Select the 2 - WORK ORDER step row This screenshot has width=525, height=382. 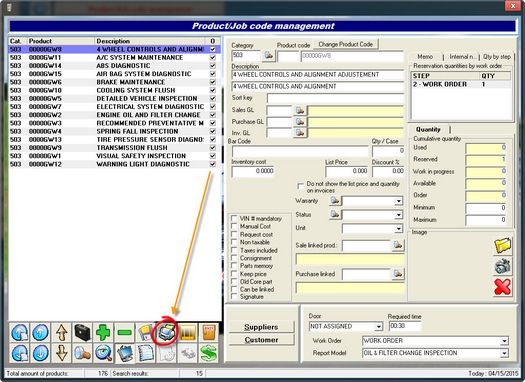point(461,84)
